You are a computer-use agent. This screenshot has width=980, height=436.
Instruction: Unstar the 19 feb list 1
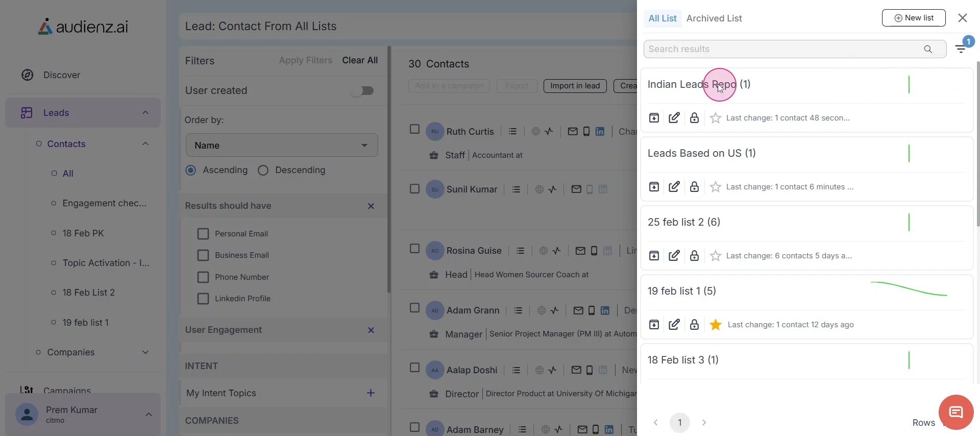point(716,325)
